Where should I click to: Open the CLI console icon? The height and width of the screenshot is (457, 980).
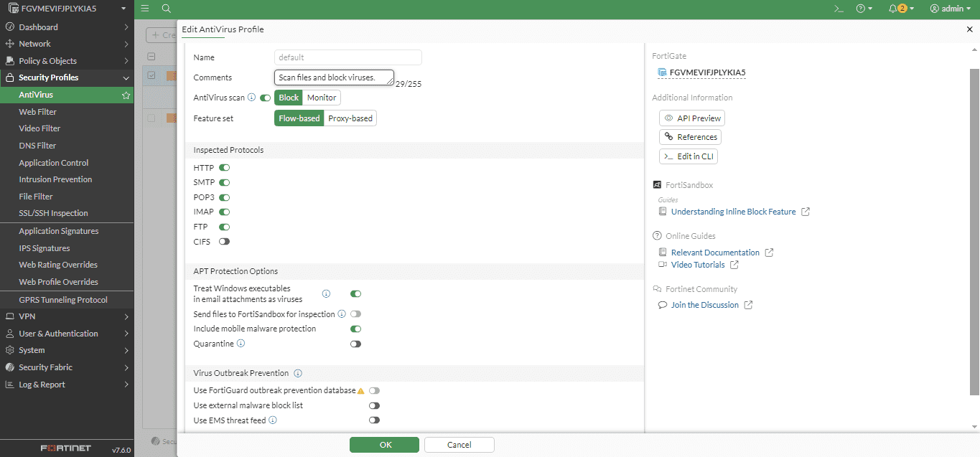pyautogui.click(x=838, y=9)
